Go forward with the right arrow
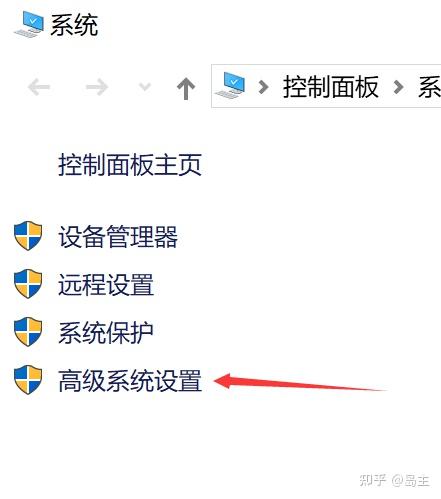Screen dimensions: 441x499 97,87
